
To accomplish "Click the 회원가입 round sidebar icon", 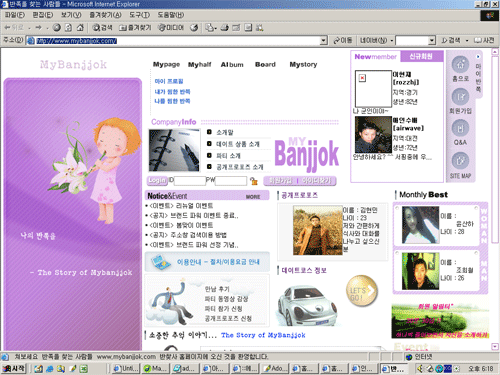I will (x=460, y=97).
